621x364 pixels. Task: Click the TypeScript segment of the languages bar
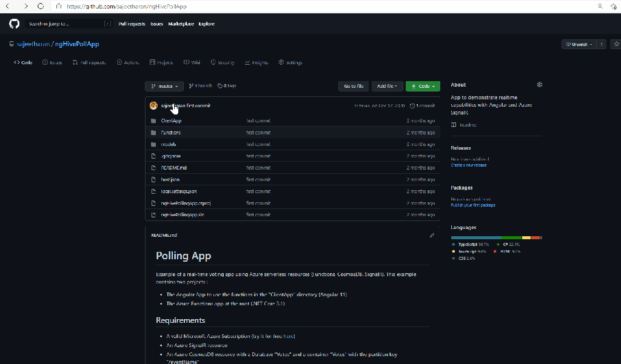pyautogui.click(x=477, y=238)
